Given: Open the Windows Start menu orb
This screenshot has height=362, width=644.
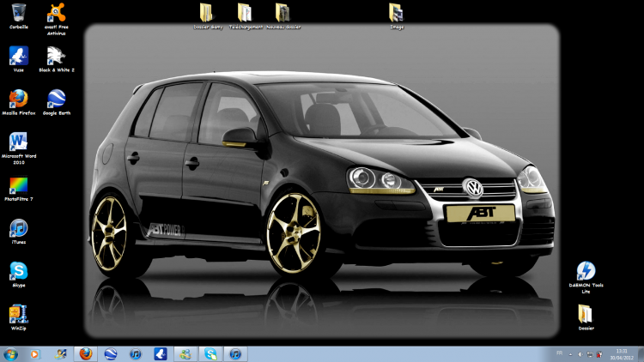Looking at the screenshot, I should [x=10, y=353].
